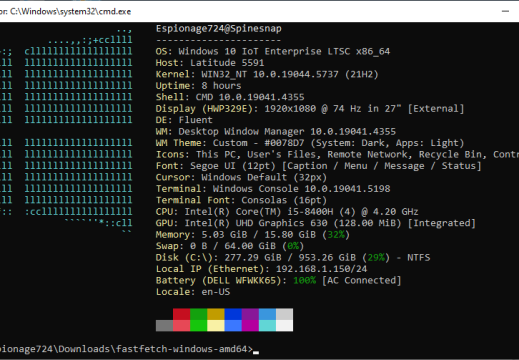
Task: Click the minimize button in title bar
Action: (x=505, y=11)
